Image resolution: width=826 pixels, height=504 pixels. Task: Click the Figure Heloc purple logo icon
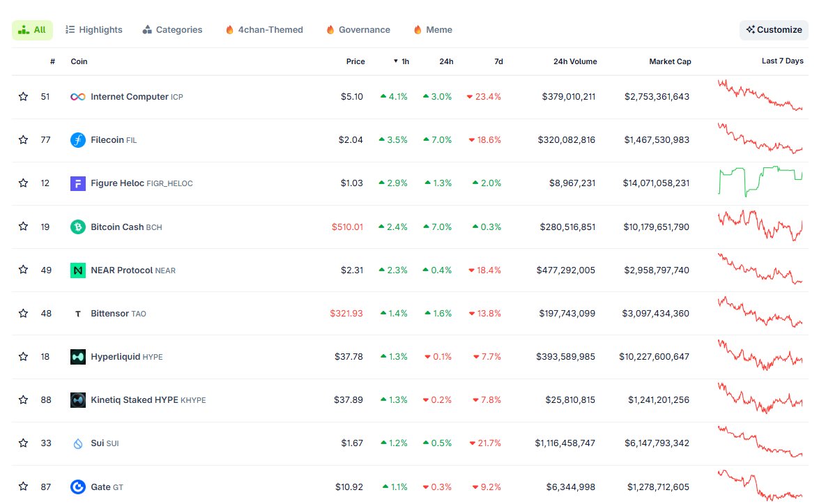tap(78, 183)
